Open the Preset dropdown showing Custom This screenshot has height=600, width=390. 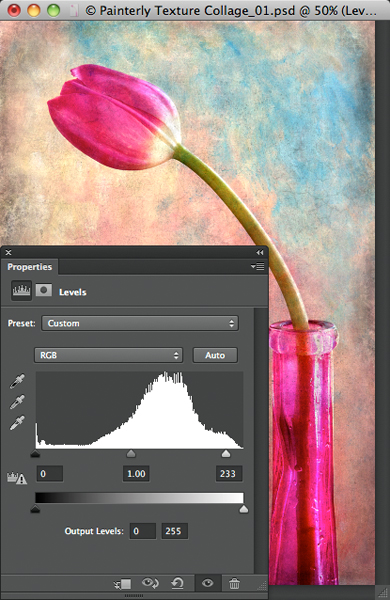[140, 323]
